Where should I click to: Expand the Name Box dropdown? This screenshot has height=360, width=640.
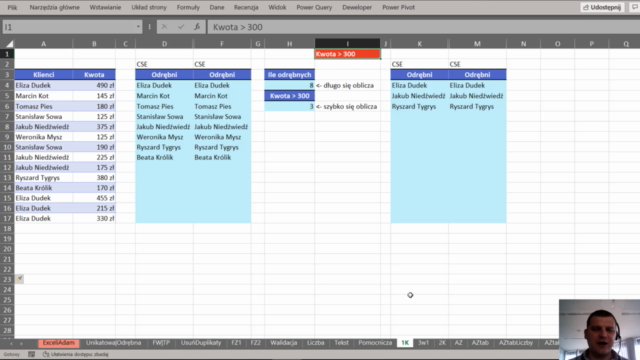click(x=138, y=27)
